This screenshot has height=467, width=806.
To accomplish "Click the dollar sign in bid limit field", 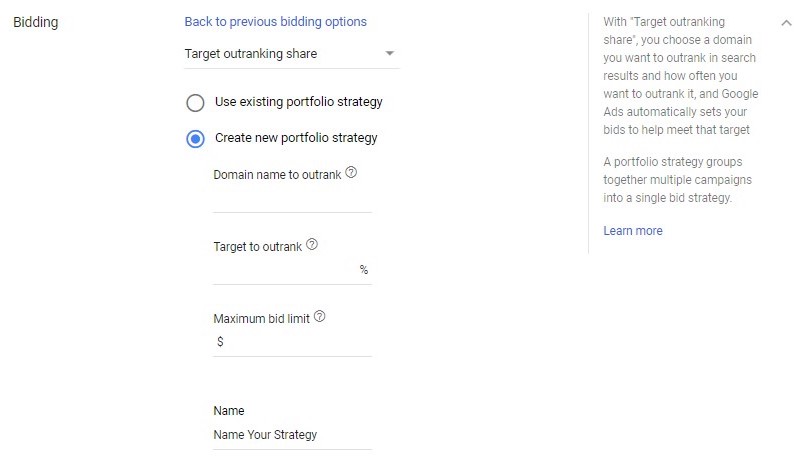I will point(220,342).
